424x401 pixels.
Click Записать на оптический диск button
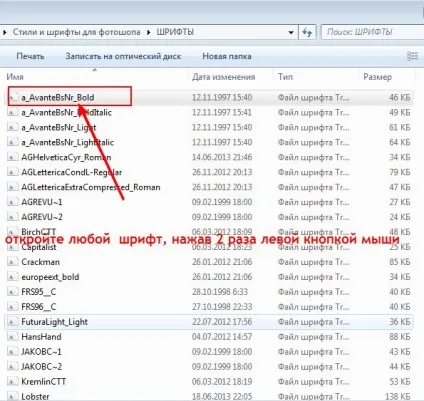[x=123, y=56]
